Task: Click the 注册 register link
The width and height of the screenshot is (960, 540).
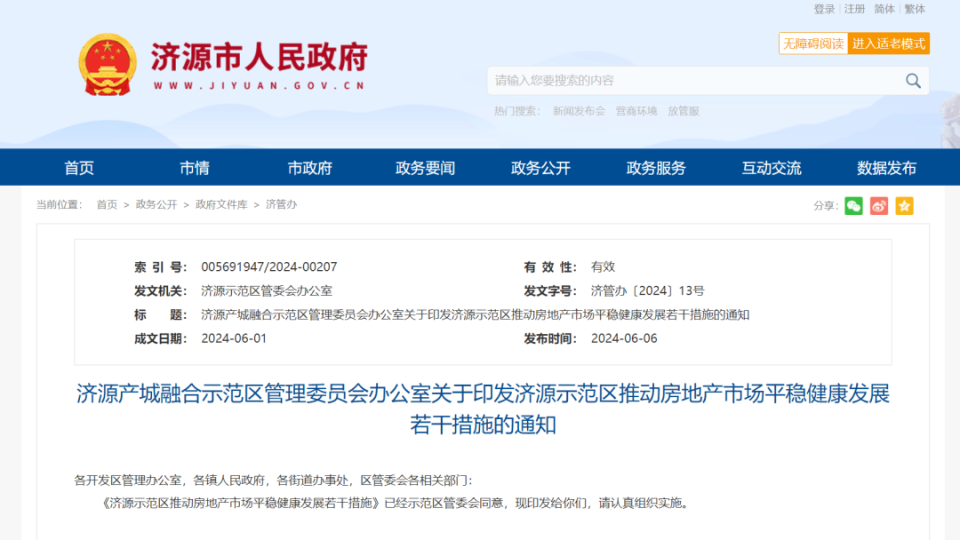Action: tap(855, 9)
